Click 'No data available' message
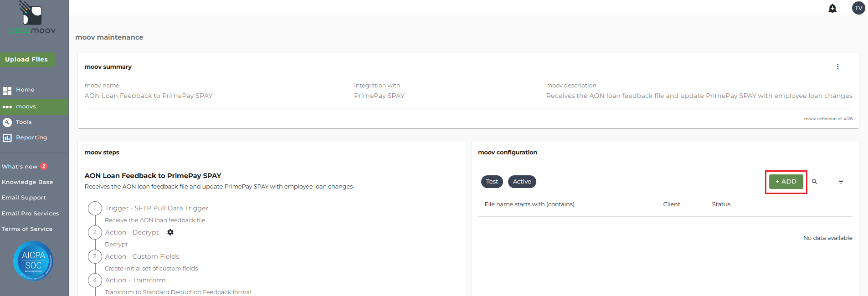Viewport: 868px width, 296px height. (827, 238)
